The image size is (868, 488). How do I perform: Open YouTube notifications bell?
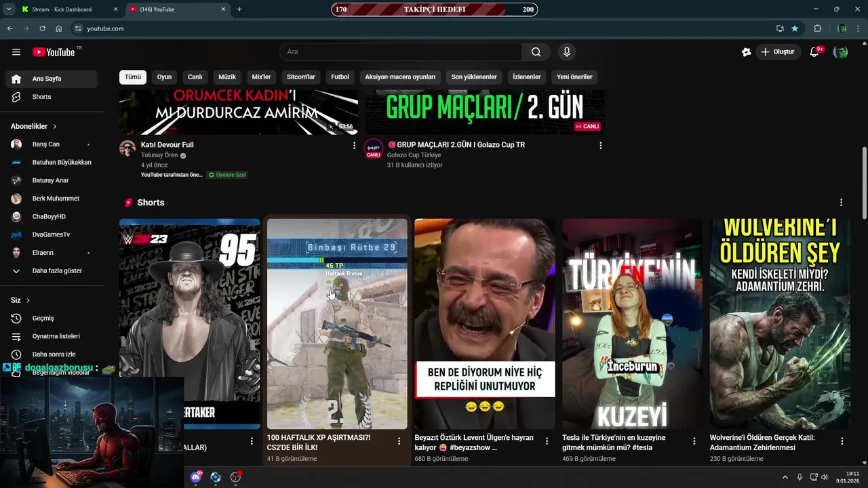click(815, 52)
